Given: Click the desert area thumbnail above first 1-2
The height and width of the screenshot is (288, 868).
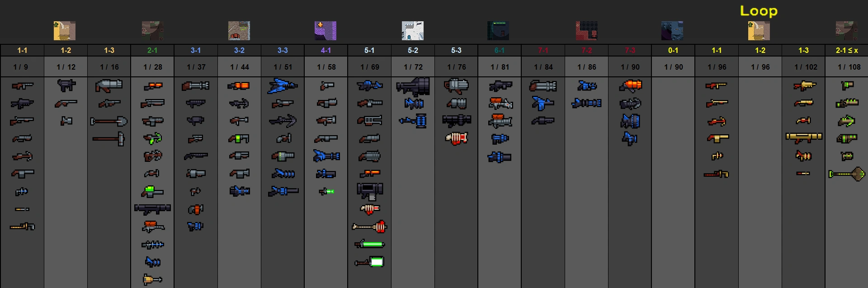Looking at the screenshot, I should pyautogui.click(x=65, y=31).
